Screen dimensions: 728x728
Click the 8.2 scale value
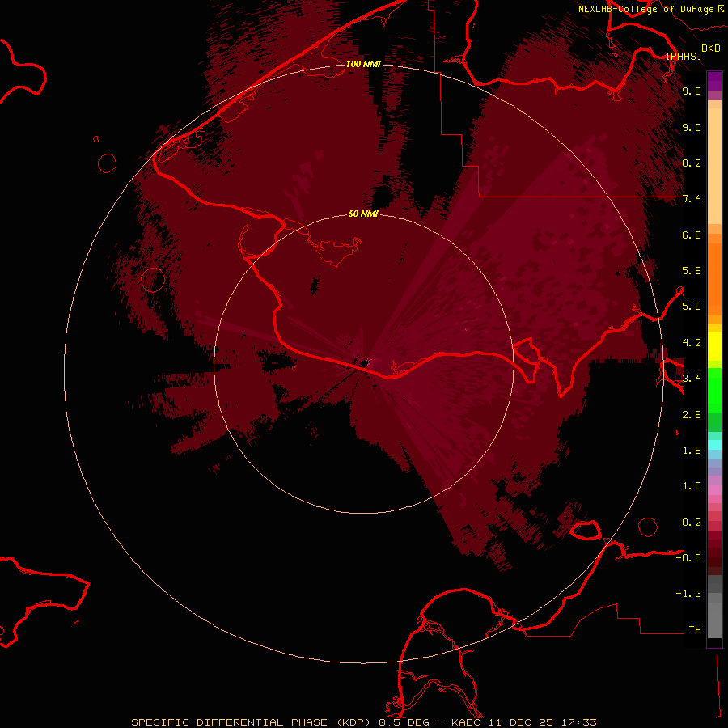click(x=692, y=163)
